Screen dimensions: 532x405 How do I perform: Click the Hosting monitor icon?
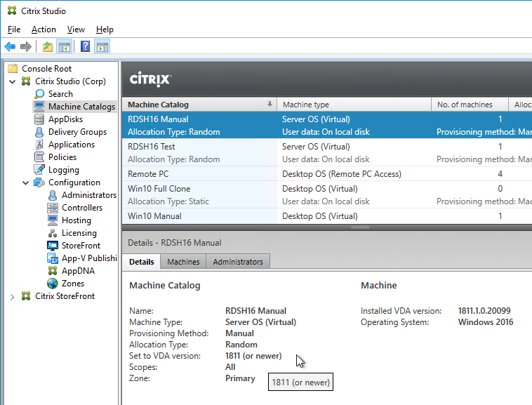tap(53, 220)
